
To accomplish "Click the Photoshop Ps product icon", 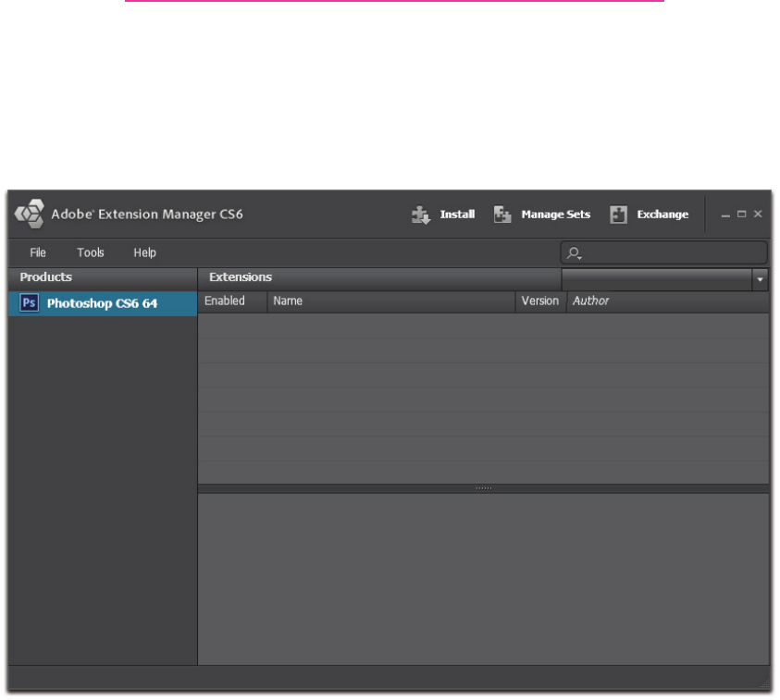I will [x=29, y=302].
